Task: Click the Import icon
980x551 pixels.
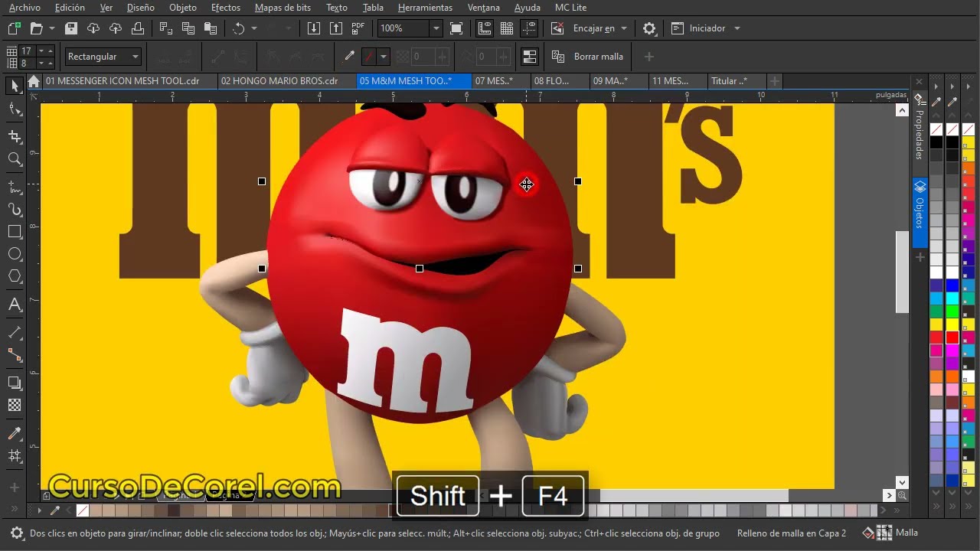Action: (313, 28)
